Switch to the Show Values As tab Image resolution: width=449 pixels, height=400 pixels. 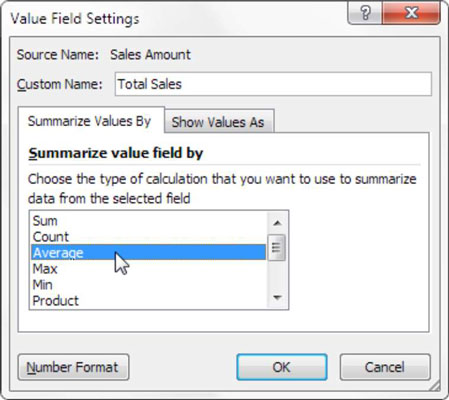219,122
